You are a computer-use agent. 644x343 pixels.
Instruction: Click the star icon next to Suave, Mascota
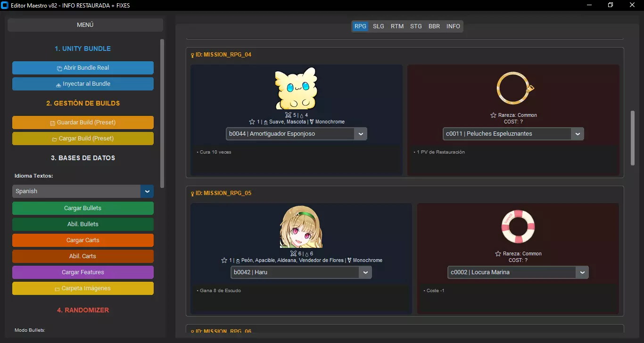252,122
